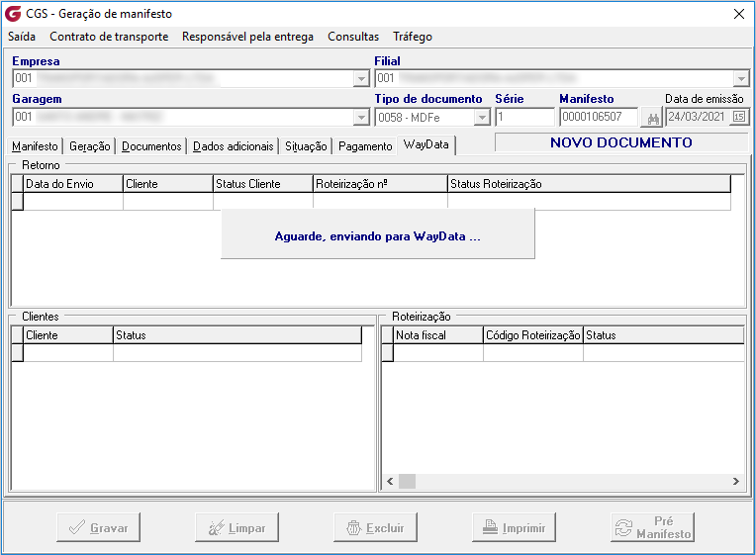Close the Geração de manifesto window
756x555 pixels.
738,14
